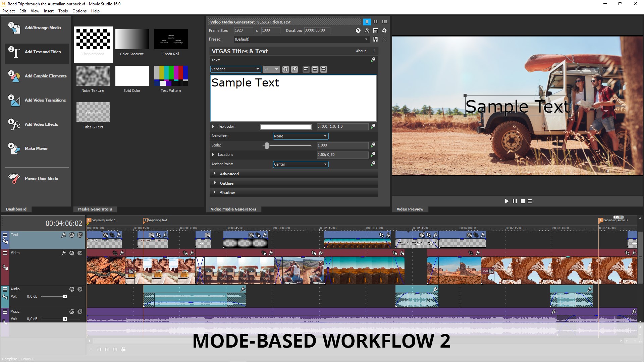Toggle italic text formatting
This screenshot has height=362, width=644.
pos(294,69)
